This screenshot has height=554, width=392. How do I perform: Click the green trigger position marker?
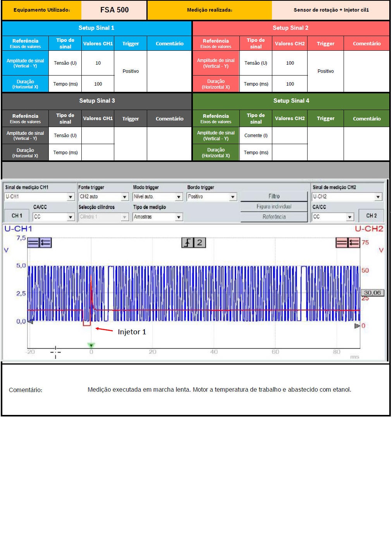pos(91,345)
